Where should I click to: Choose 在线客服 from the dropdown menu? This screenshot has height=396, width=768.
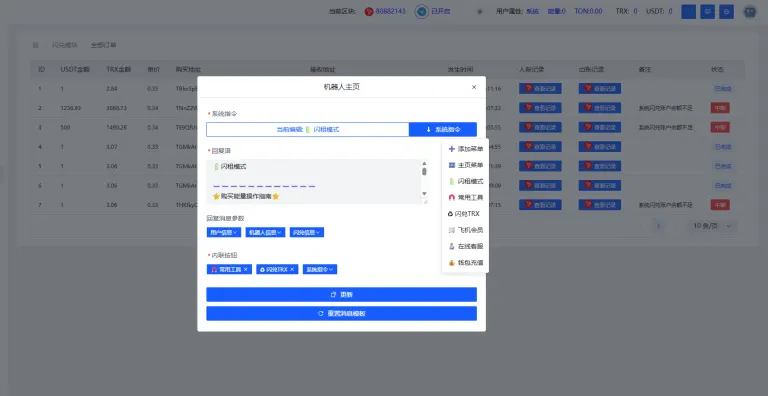pos(465,246)
